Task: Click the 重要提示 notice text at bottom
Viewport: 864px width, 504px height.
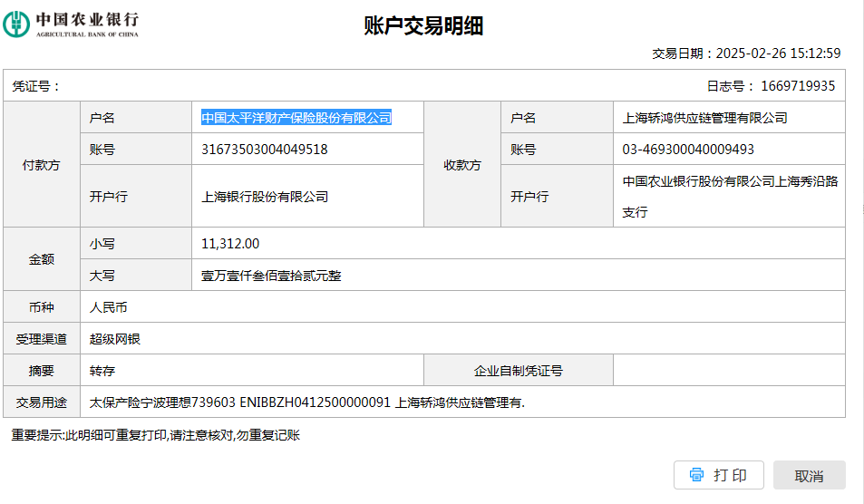Action: click(x=155, y=435)
